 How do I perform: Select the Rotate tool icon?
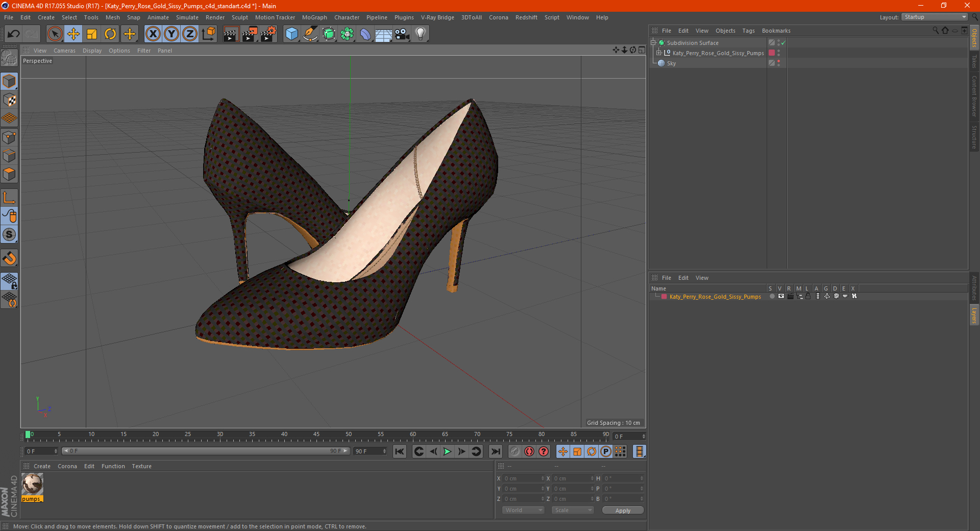click(110, 34)
